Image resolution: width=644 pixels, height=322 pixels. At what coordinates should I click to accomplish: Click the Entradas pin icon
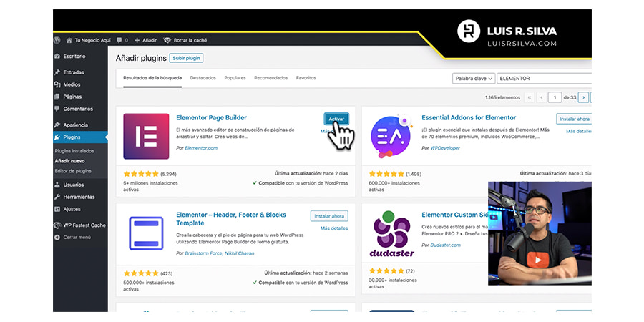[x=57, y=72]
